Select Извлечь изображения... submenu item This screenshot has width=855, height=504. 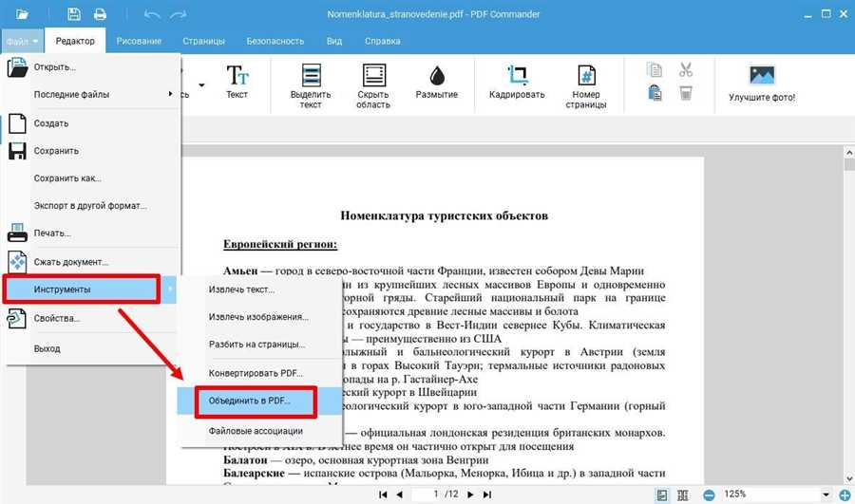[259, 317]
